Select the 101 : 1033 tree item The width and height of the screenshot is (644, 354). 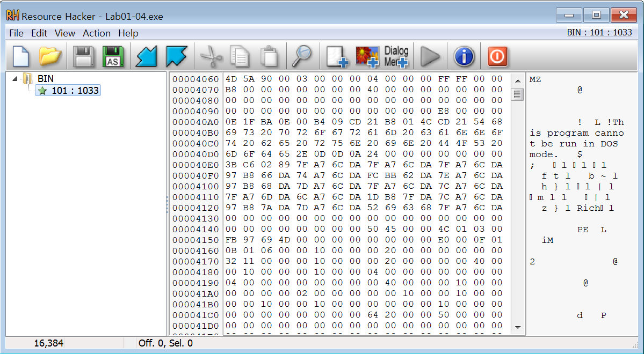pos(68,90)
